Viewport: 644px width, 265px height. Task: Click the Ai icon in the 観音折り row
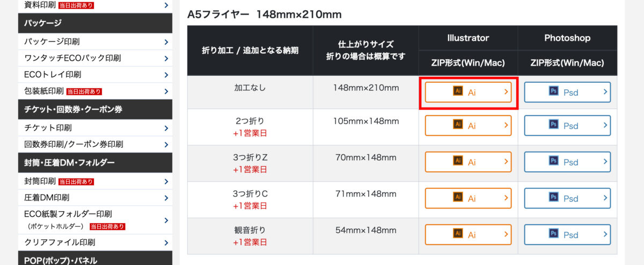pyautogui.click(x=458, y=233)
